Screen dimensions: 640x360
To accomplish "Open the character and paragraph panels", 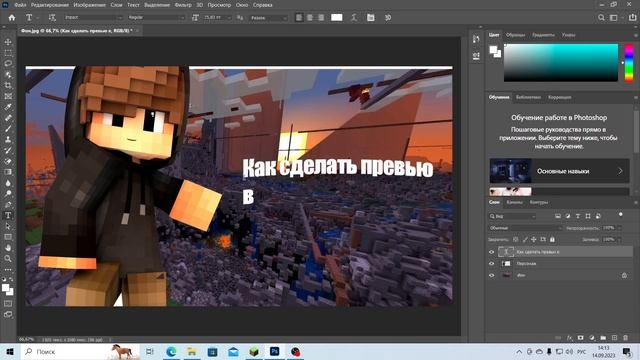I will coord(371,18).
